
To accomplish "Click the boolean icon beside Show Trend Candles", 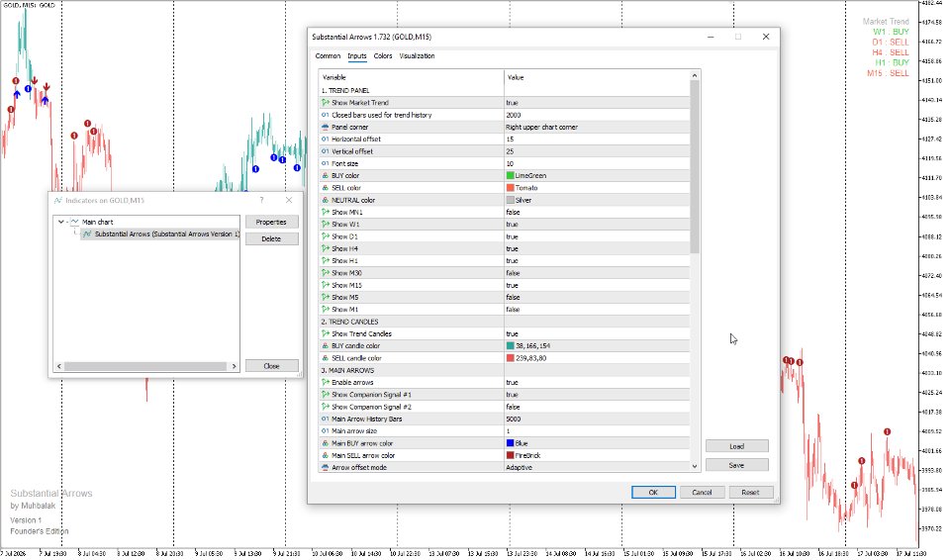I will click(326, 334).
